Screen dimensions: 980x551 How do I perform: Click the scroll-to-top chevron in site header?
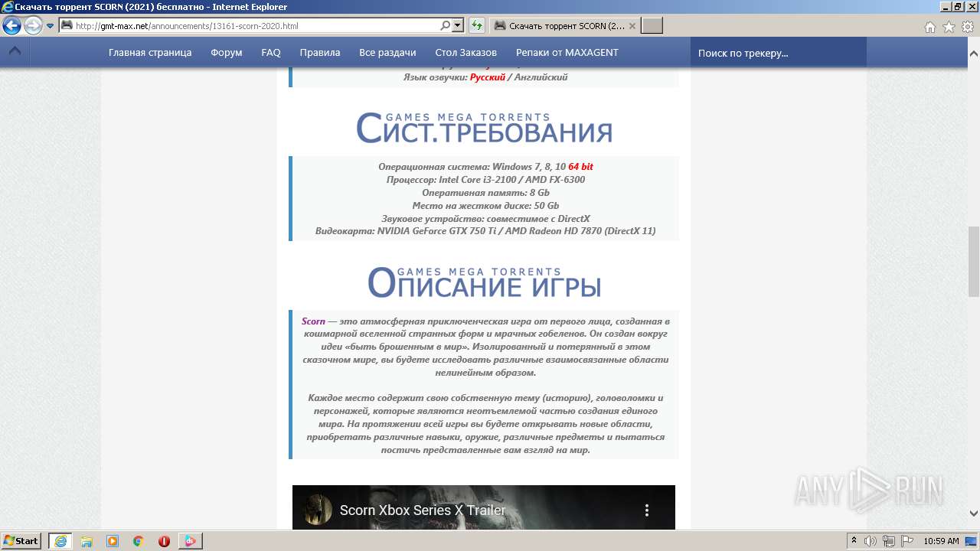(x=15, y=52)
